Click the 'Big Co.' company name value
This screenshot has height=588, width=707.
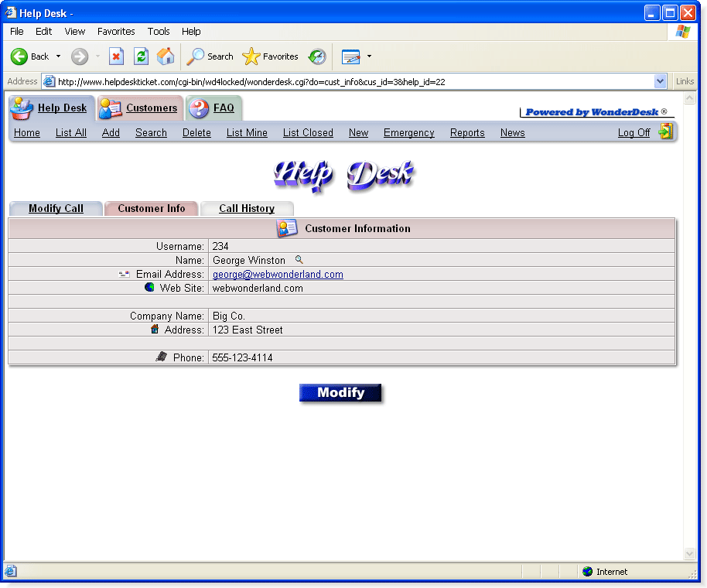(229, 316)
